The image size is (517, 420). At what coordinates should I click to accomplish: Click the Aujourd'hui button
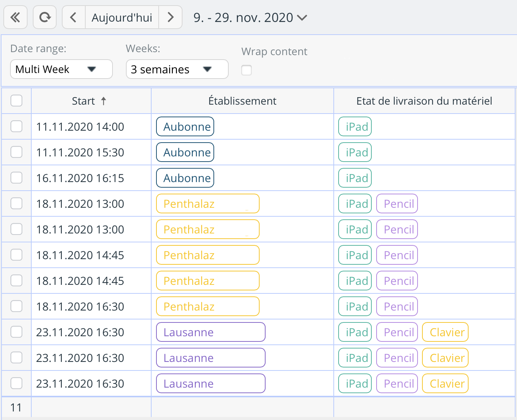pos(122,17)
